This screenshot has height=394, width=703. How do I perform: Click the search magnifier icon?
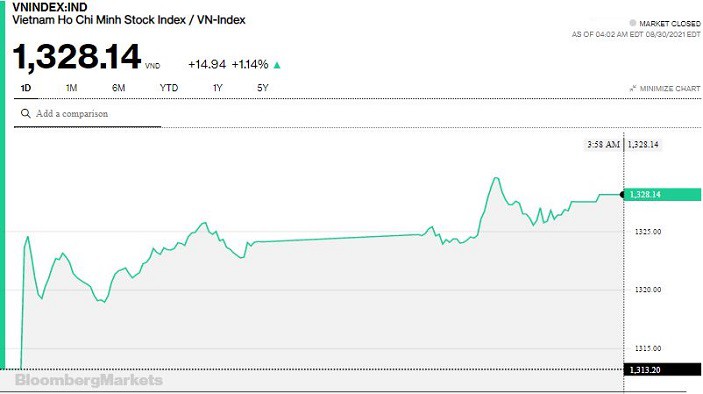26,113
